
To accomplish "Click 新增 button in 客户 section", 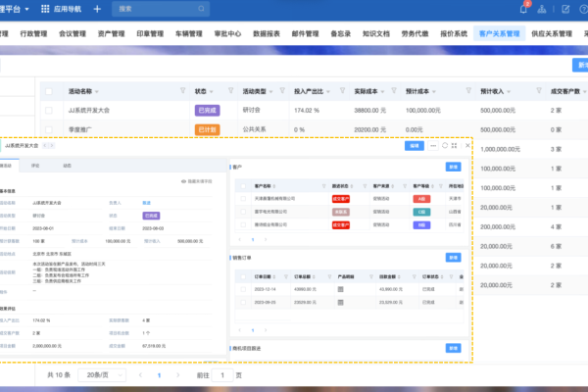I will pyautogui.click(x=454, y=167).
